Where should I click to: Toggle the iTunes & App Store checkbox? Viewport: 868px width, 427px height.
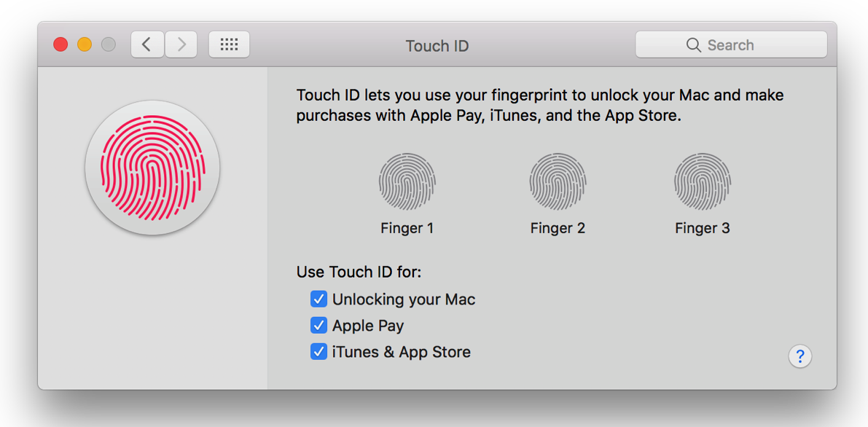pos(318,351)
